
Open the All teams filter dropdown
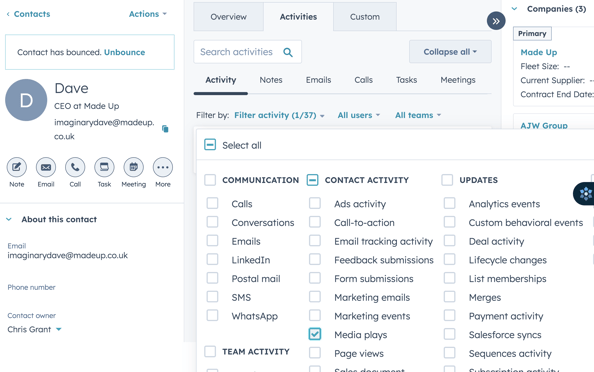pyautogui.click(x=418, y=115)
